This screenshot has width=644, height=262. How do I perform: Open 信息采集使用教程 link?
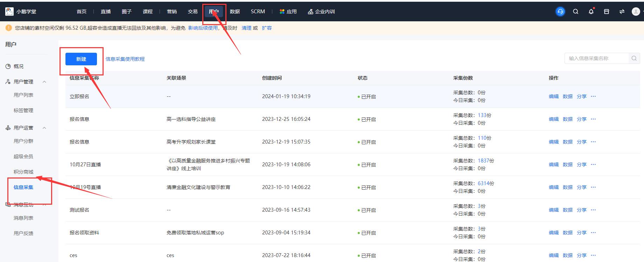click(125, 59)
